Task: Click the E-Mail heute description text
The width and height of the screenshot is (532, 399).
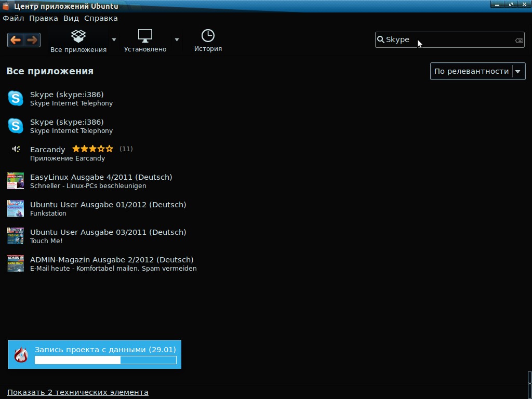Action: pos(113,269)
